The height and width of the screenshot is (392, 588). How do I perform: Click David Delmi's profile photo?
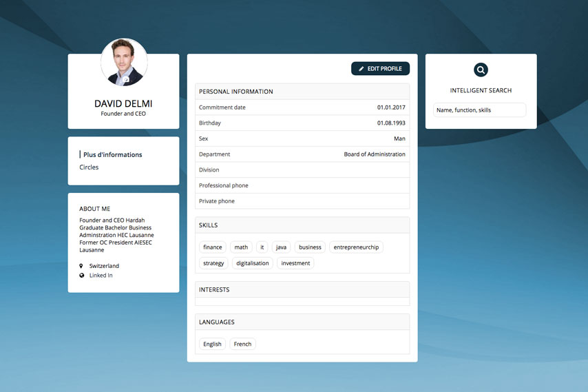click(124, 62)
